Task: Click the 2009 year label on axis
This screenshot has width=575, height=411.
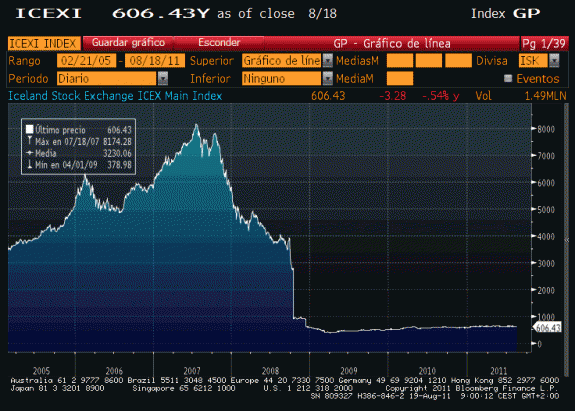Action: coord(348,371)
